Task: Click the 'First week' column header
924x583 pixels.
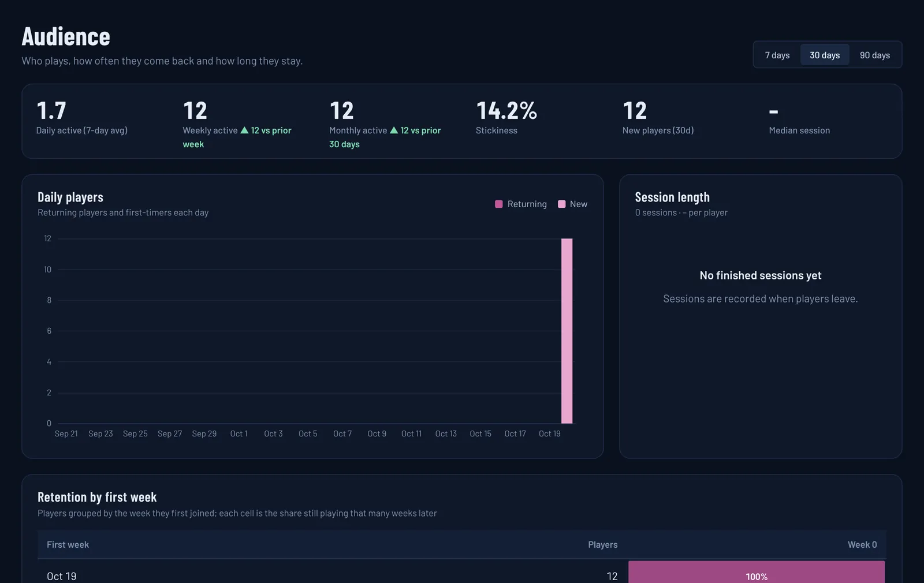Action: pyautogui.click(x=68, y=545)
